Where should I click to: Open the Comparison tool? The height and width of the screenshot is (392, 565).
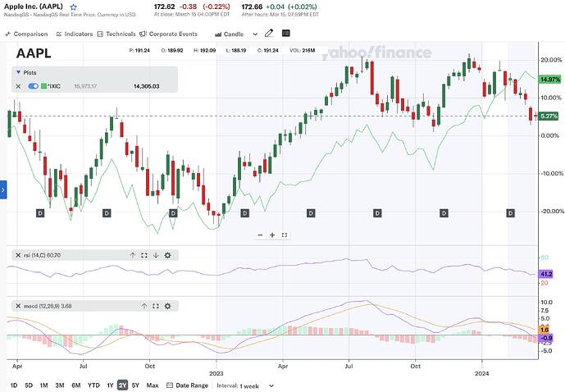tap(27, 34)
